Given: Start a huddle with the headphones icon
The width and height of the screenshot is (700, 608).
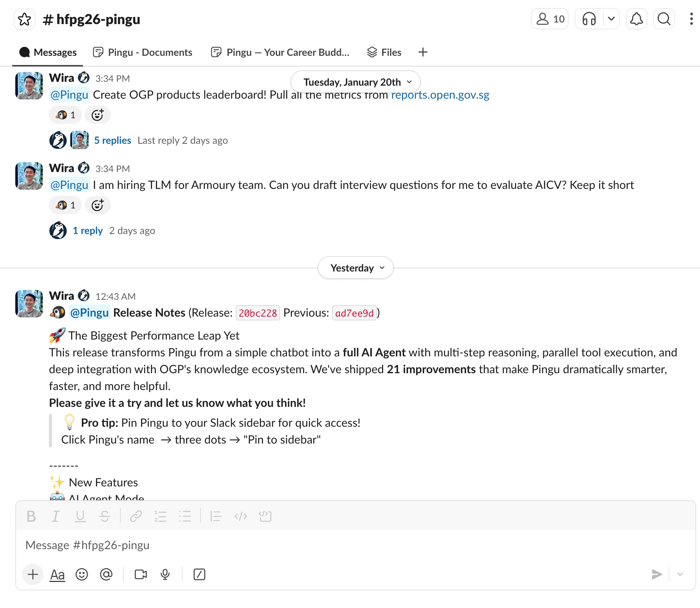Looking at the screenshot, I should (x=588, y=19).
